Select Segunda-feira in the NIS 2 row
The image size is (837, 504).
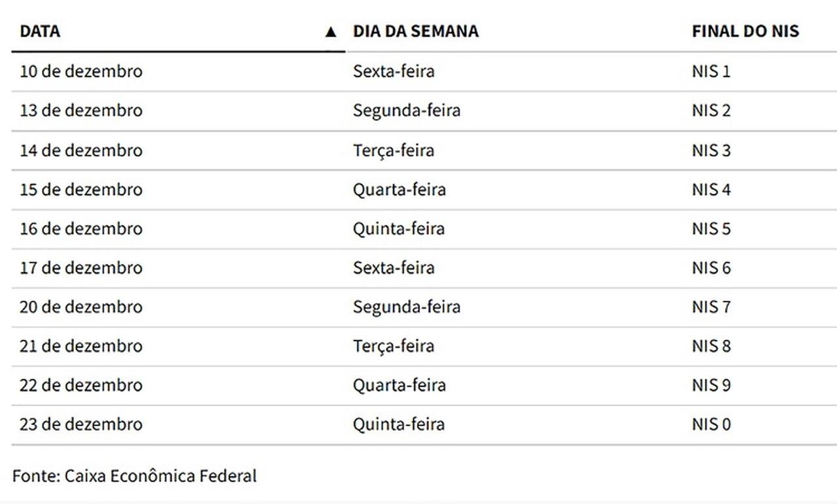click(x=406, y=110)
